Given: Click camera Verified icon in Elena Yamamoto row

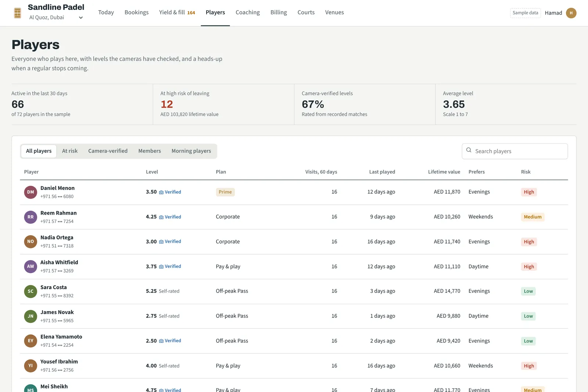Looking at the screenshot, I should 161,341.
